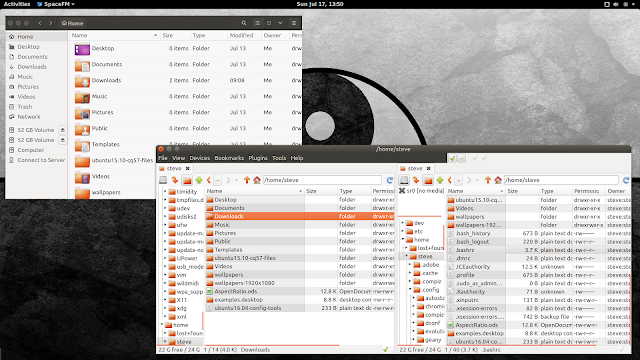
Task: Click the Home path button in Home window header
Action: [72, 23]
